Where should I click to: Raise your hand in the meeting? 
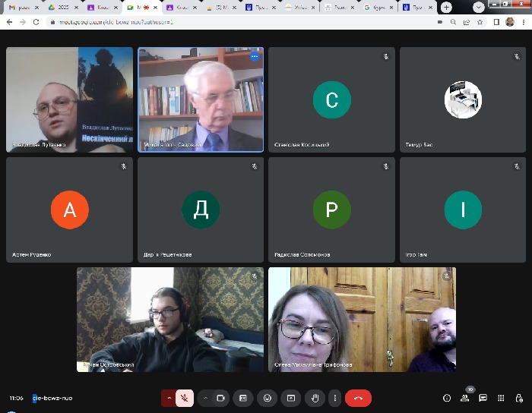(313, 398)
